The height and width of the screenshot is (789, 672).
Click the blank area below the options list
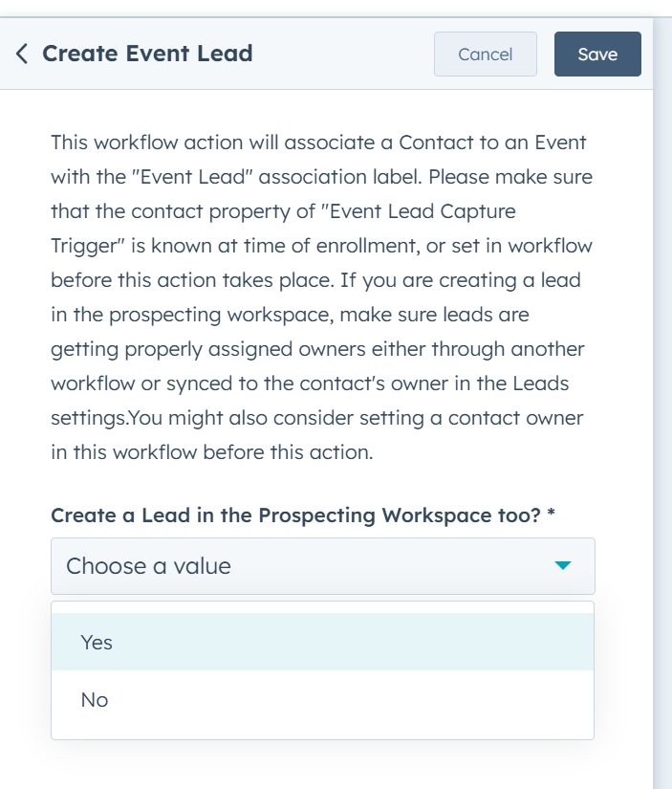point(323,765)
